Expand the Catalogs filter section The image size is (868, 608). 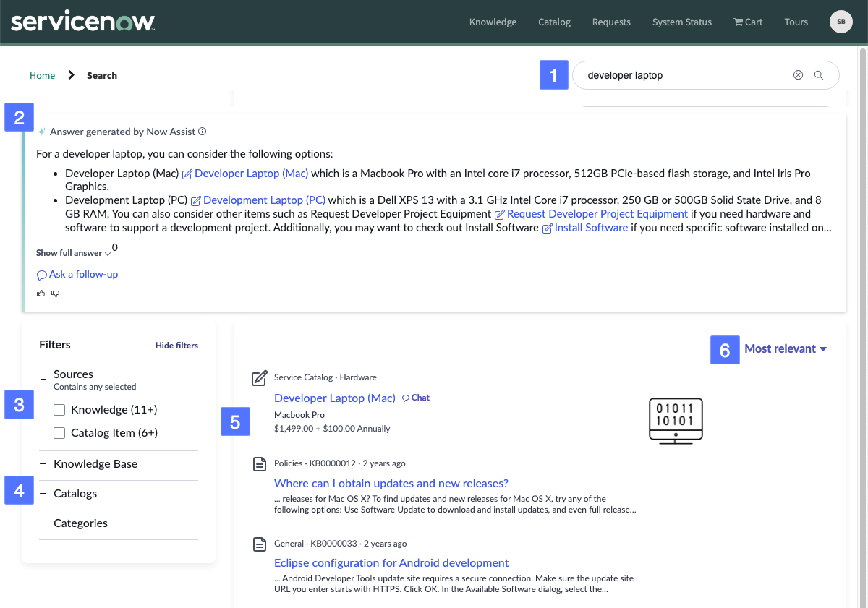click(43, 494)
